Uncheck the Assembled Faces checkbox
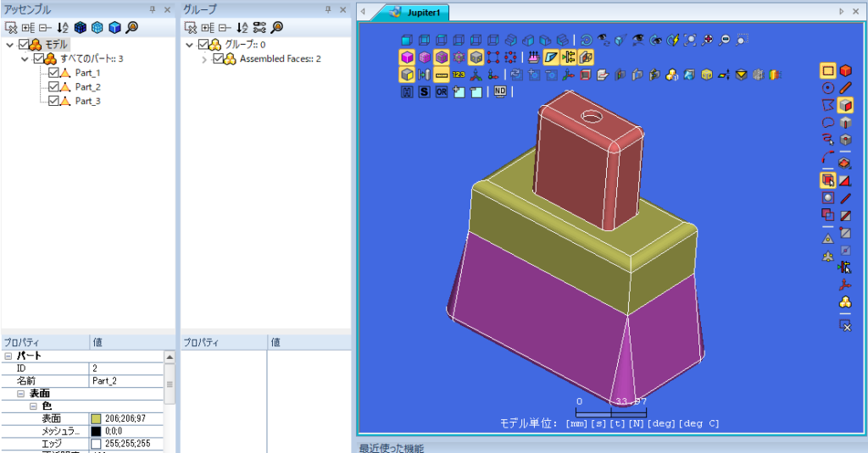This screenshot has width=868, height=453. [218, 58]
